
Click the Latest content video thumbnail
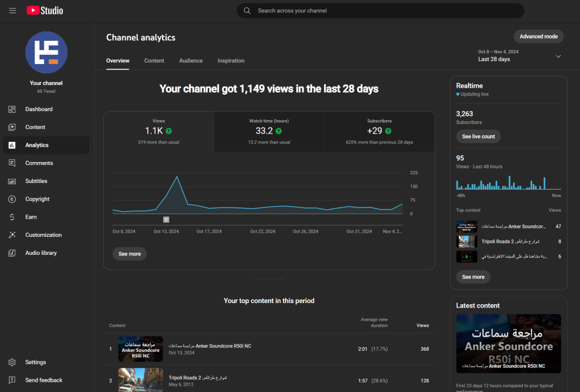click(x=509, y=343)
